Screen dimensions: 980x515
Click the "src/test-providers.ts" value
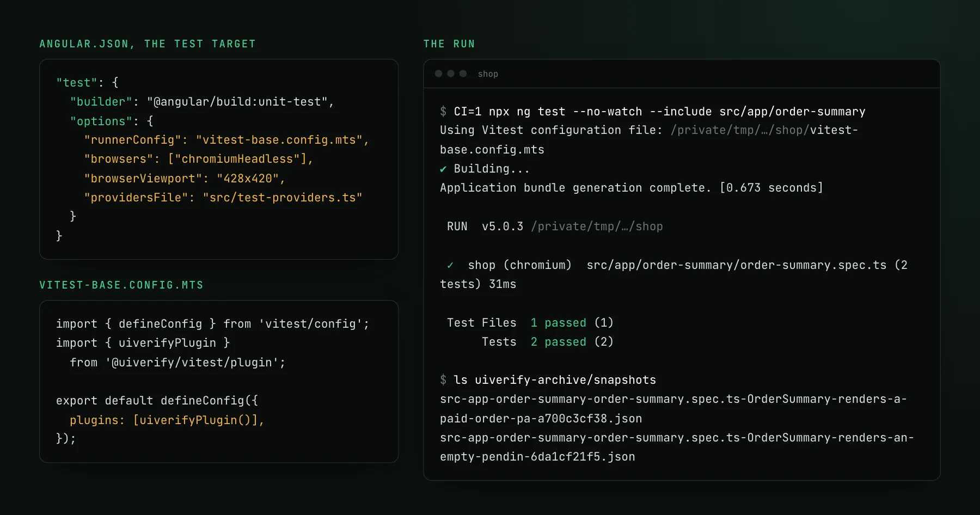[283, 198]
